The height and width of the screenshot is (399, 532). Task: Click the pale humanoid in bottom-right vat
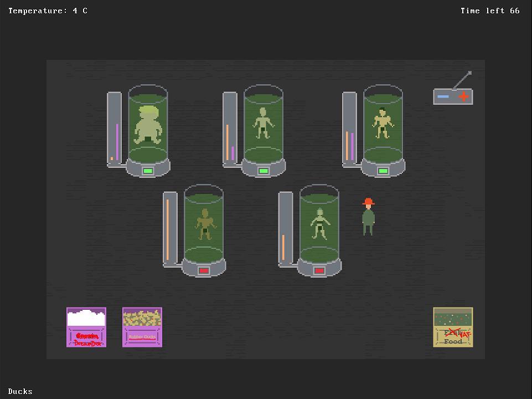coord(319,223)
